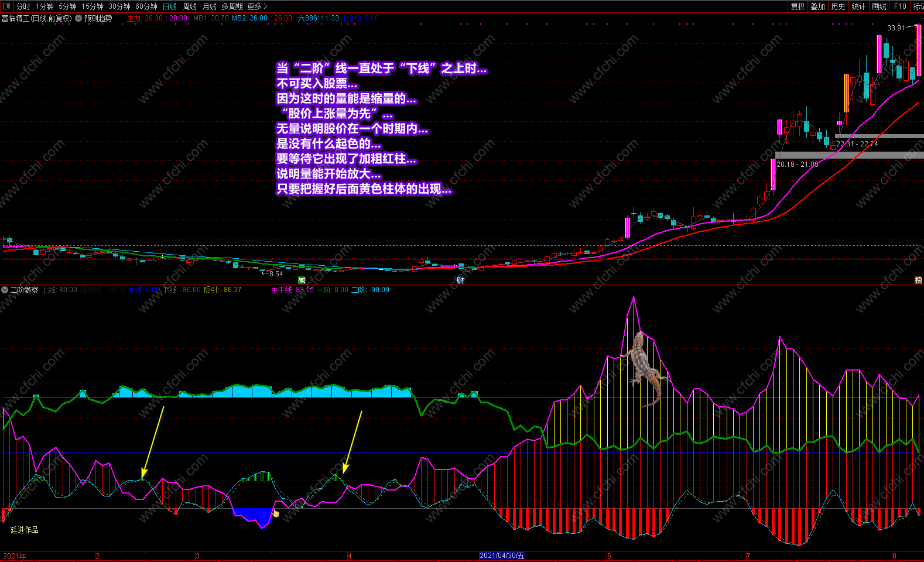The image size is (924, 562).
Task: Expand 更多 period options
Action: 257,6
